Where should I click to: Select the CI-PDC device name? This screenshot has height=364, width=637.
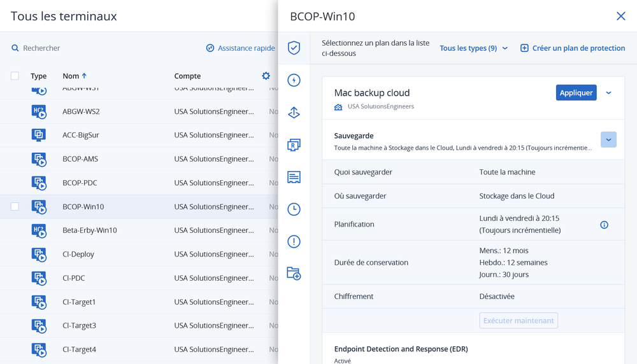(73, 278)
